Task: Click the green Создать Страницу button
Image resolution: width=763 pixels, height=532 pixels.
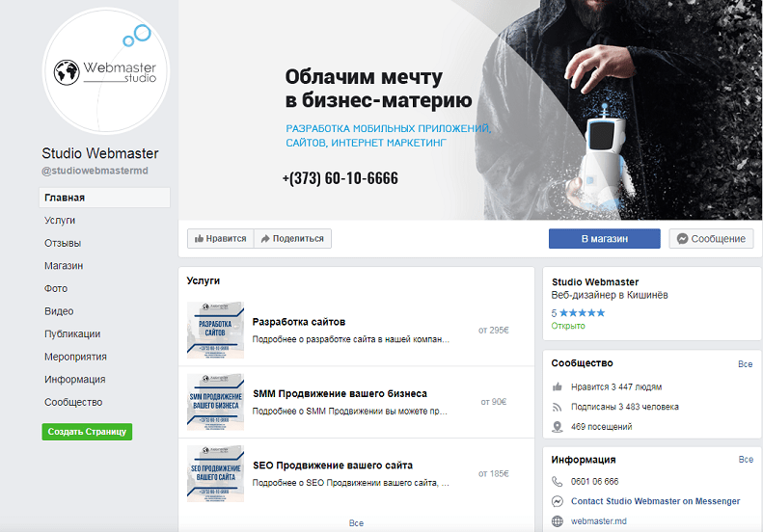Action: click(x=87, y=432)
